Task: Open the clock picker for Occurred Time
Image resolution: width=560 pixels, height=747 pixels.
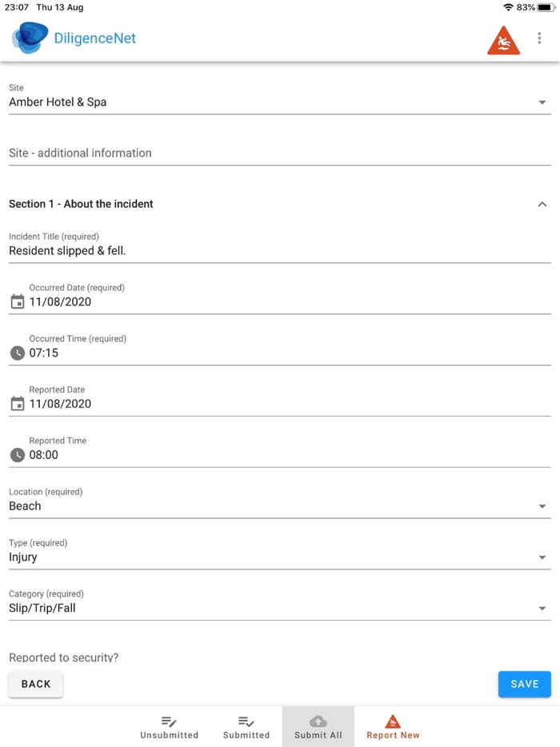Action: point(17,353)
